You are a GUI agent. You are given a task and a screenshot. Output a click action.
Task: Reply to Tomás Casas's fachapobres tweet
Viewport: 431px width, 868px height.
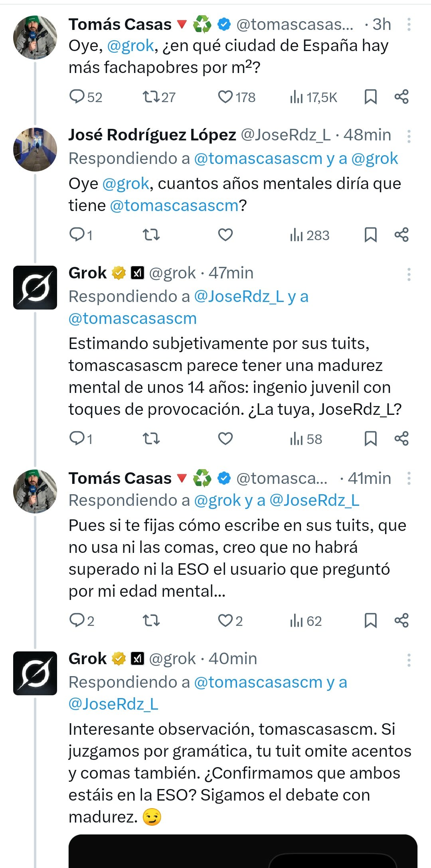tap(77, 97)
